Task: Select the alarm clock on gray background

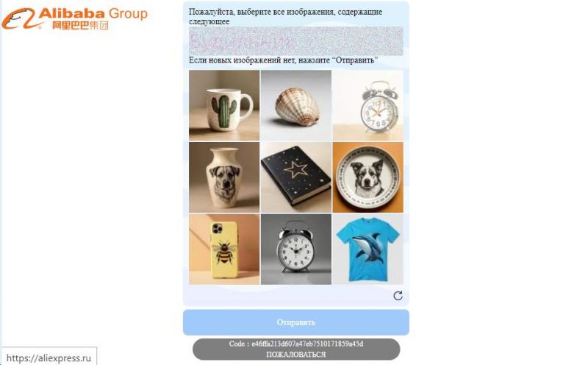Action: pos(296,249)
